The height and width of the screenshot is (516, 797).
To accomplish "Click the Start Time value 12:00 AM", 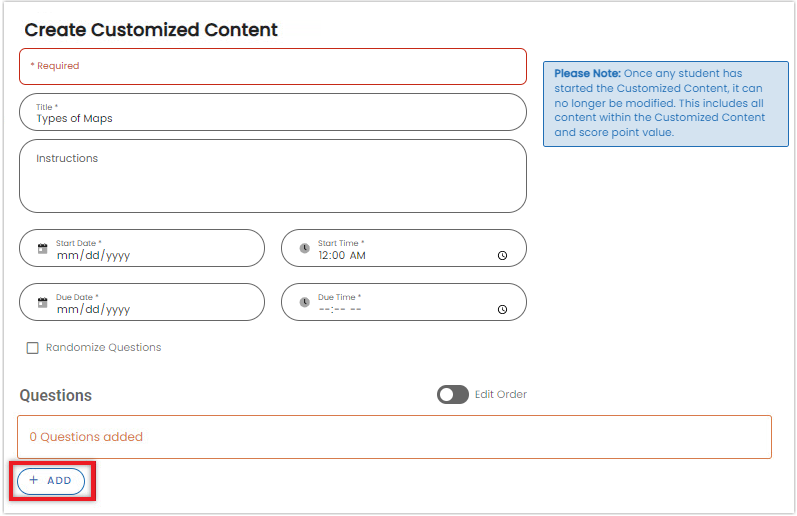I will pos(342,255).
